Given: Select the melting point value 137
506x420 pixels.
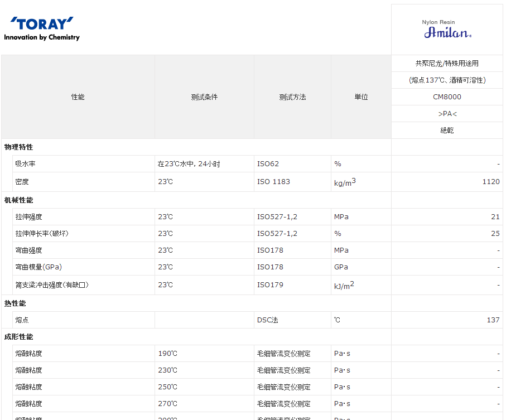Looking at the screenshot, I should point(493,320).
